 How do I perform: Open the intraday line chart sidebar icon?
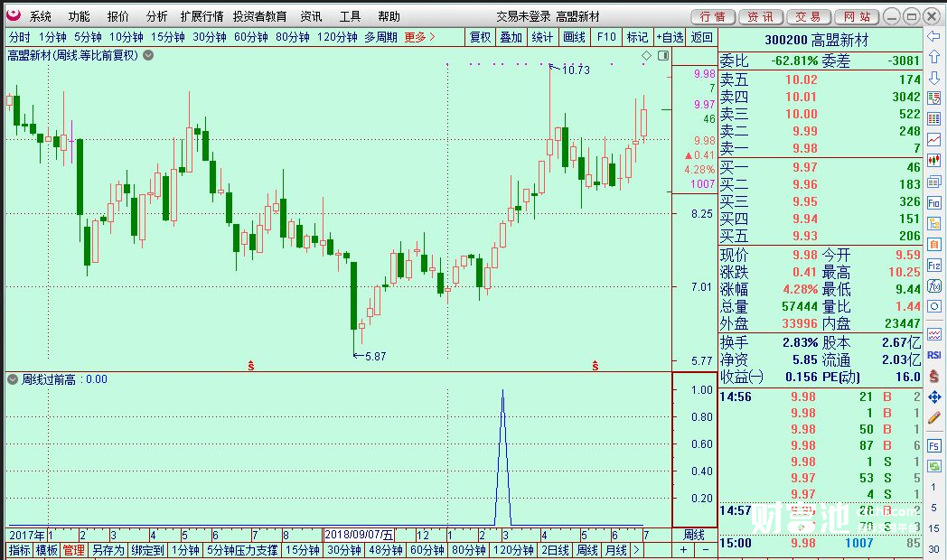coord(934,140)
